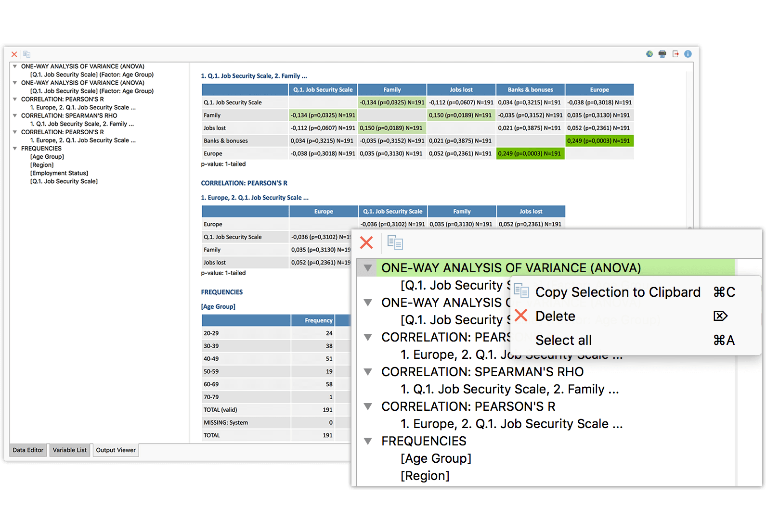Collapse FREQUENCIES node in zoomed tree

(368, 441)
